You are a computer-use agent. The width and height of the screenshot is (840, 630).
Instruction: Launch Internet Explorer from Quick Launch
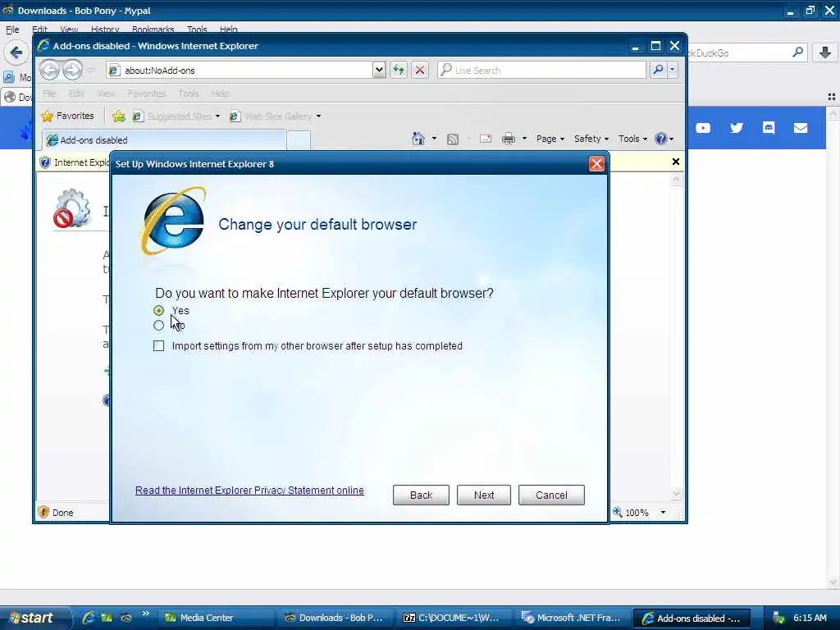click(x=89, y=618)
